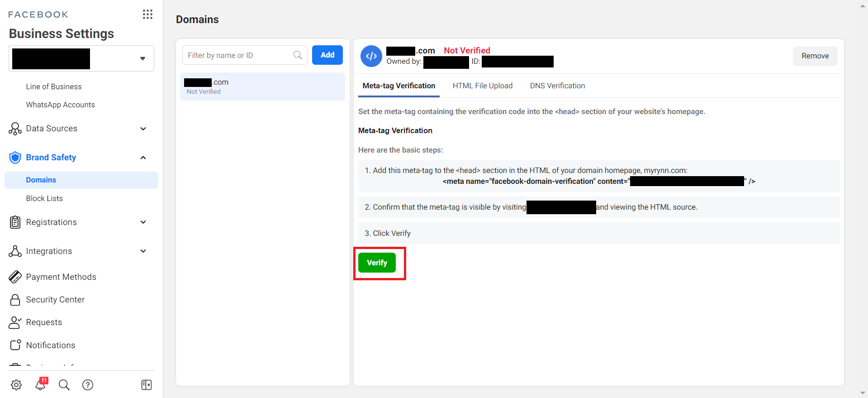Click the domain code bracket icon

pos(371,56)
